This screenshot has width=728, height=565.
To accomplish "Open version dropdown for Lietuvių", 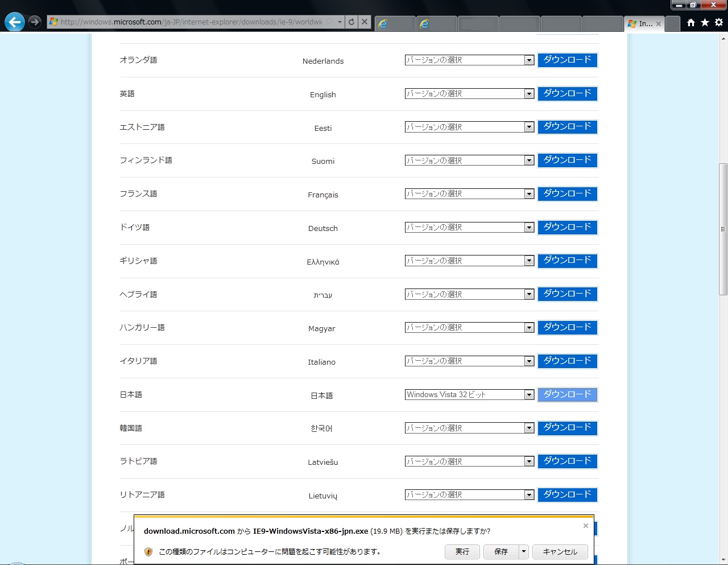I will 470,495.
